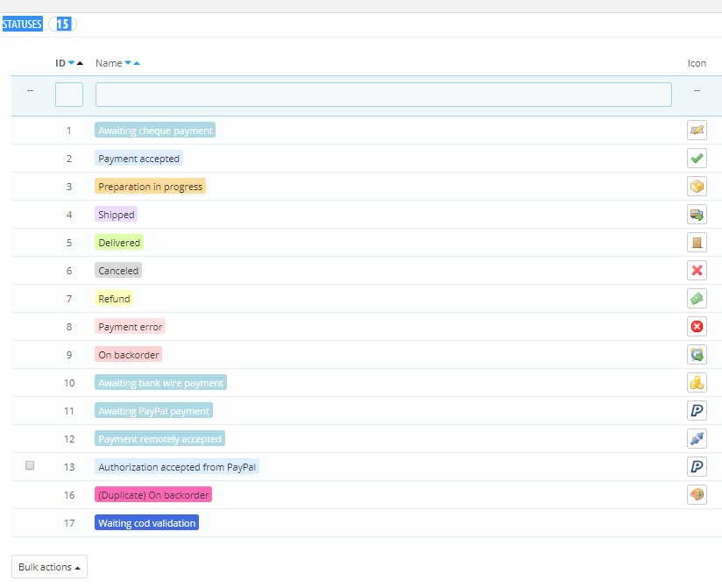Click the Preparation in progress status label
The width and height of the screenshot is (722, 588).
click(150, 187)
